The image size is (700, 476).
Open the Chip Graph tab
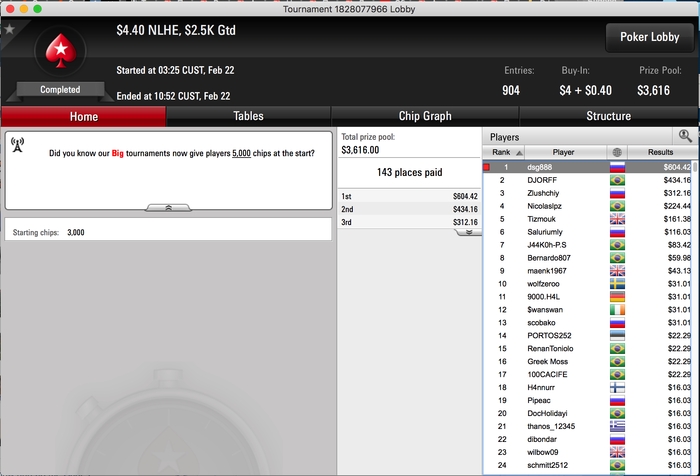[425, 116]
